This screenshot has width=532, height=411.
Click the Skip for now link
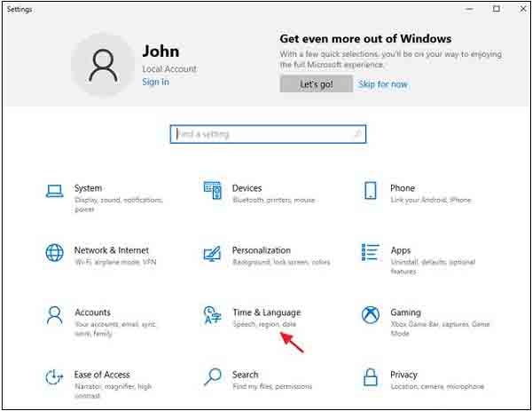pos(383,84)
